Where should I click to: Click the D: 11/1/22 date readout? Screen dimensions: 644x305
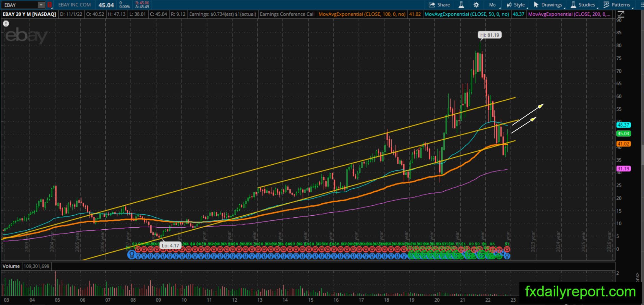(72, 14)
